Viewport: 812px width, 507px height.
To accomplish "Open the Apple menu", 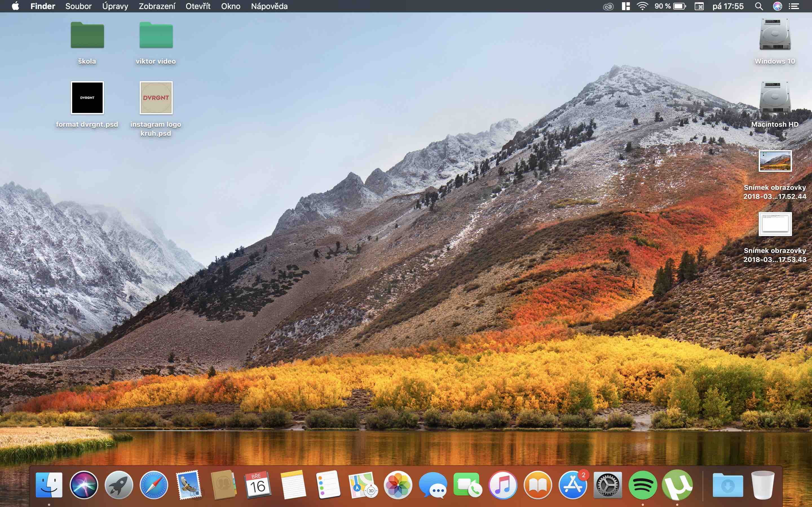I will pyautogui.click(x=15, y=6).
